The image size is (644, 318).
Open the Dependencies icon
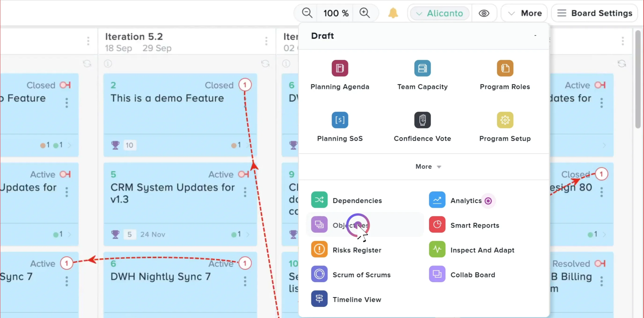click(319, 200)
